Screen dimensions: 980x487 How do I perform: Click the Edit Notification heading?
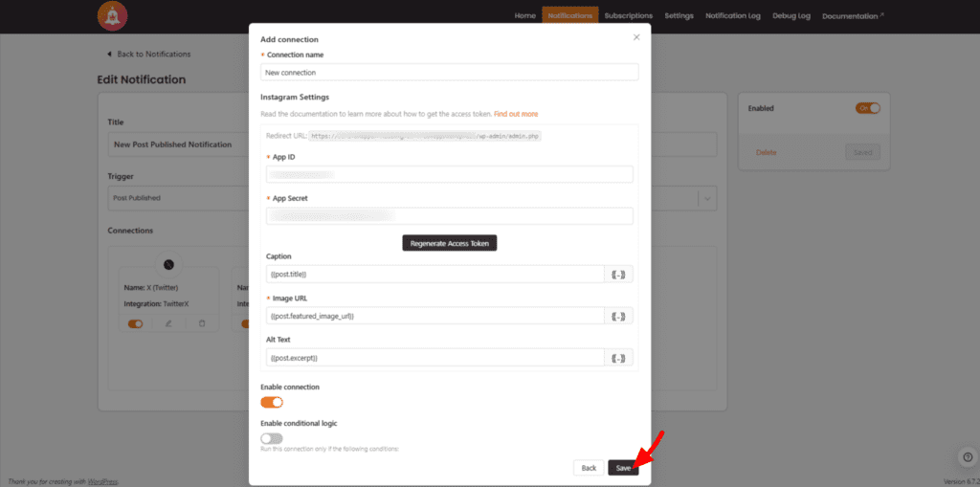pos(142,79)
